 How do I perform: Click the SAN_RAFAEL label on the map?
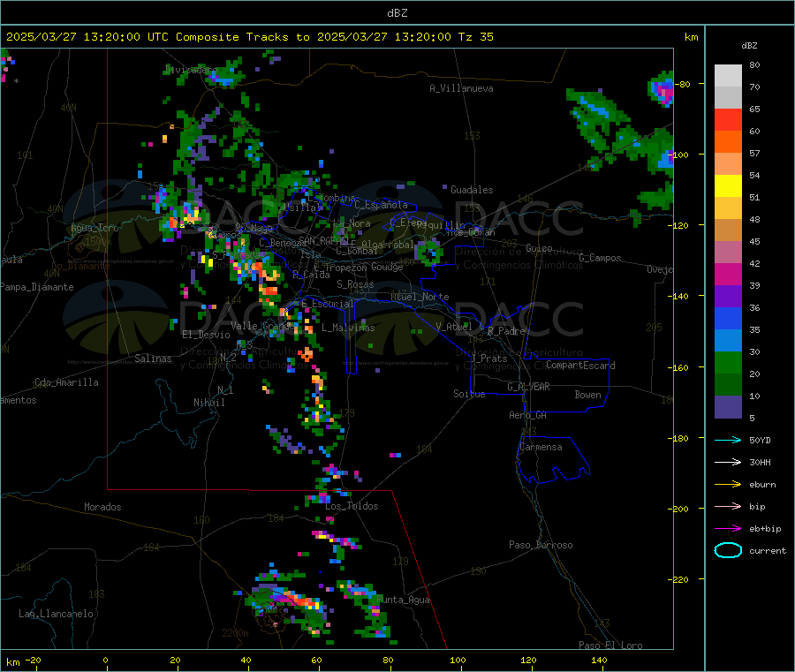(x=324, y=240)
